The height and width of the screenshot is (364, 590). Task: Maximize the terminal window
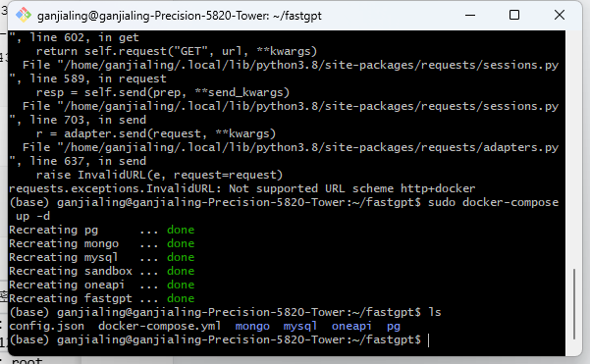click(514, 15)
